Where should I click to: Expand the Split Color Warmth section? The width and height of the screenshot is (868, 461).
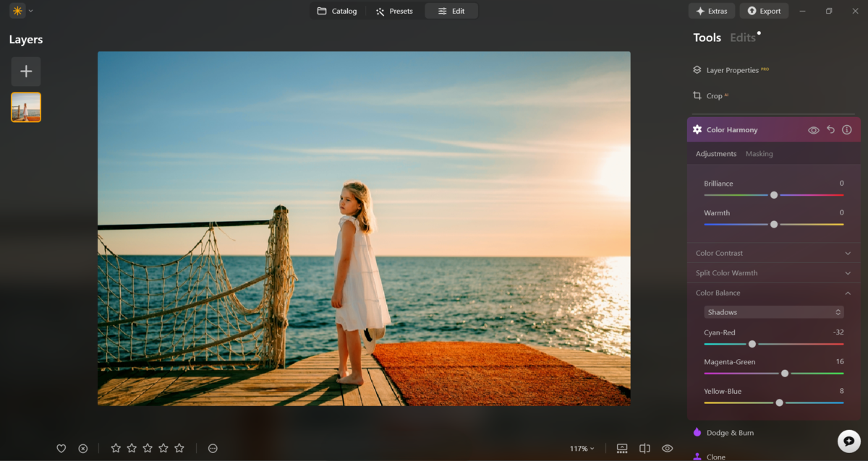click(774, 273)
